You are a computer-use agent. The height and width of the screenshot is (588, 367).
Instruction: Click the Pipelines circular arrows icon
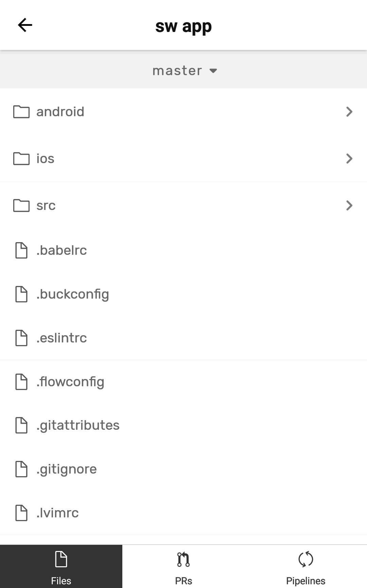[x=306, y=559]
